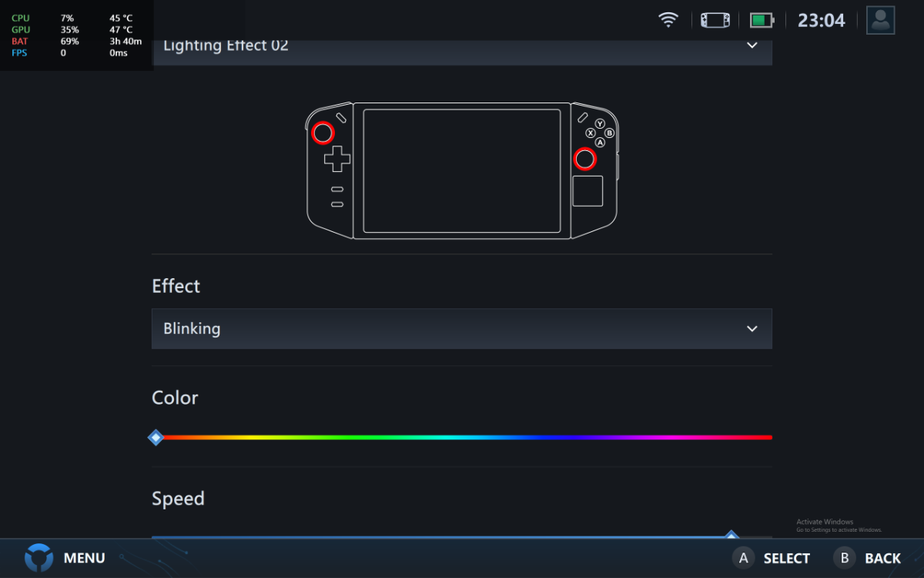Viewport: 924px width, 578px height.
Task: Select the left joystick light ring
Action: pyautogui.click(x=323, y=133)
